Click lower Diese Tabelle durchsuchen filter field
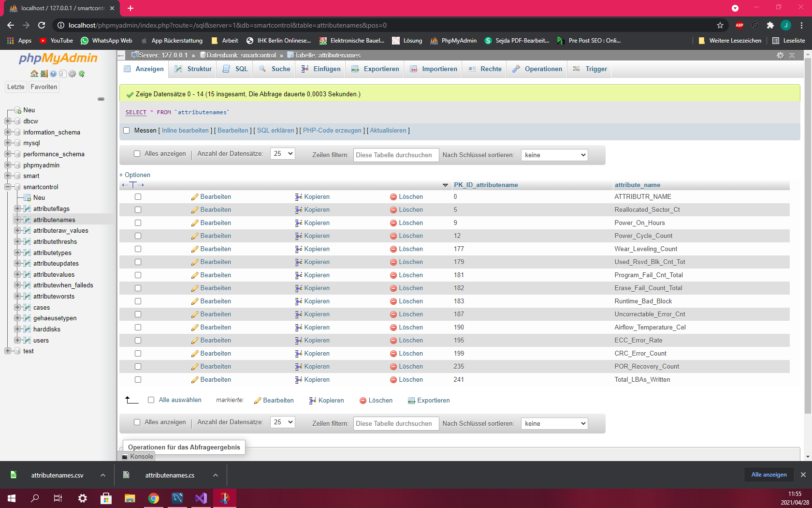 [396, 423]
